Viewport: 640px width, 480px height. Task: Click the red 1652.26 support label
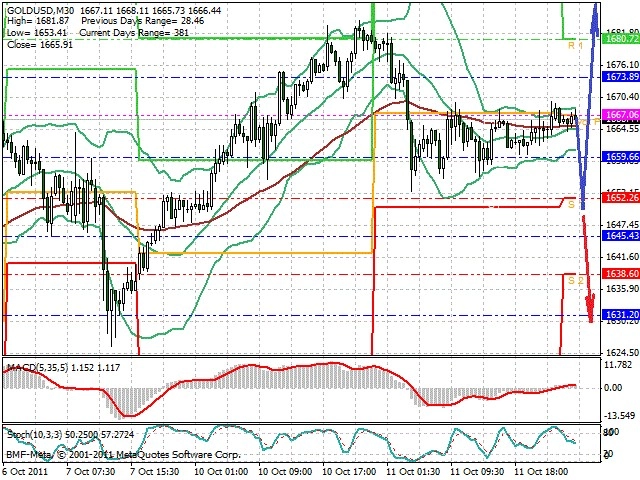[x=621, y=198]
